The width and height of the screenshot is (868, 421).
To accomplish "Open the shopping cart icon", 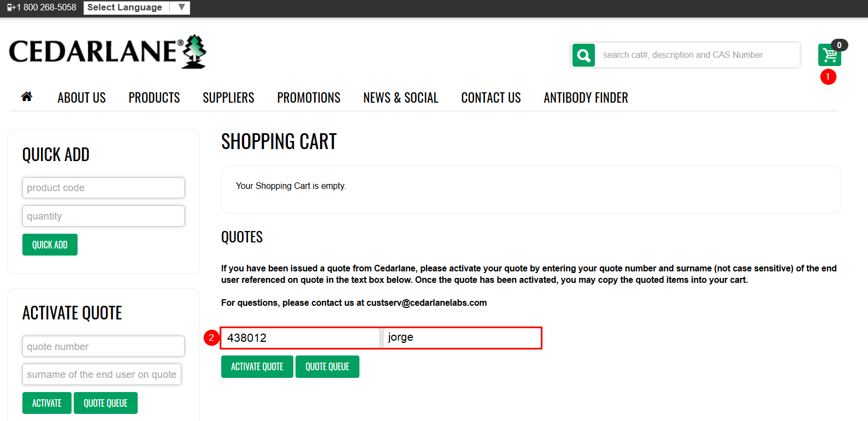I will (x=829, y=55).
